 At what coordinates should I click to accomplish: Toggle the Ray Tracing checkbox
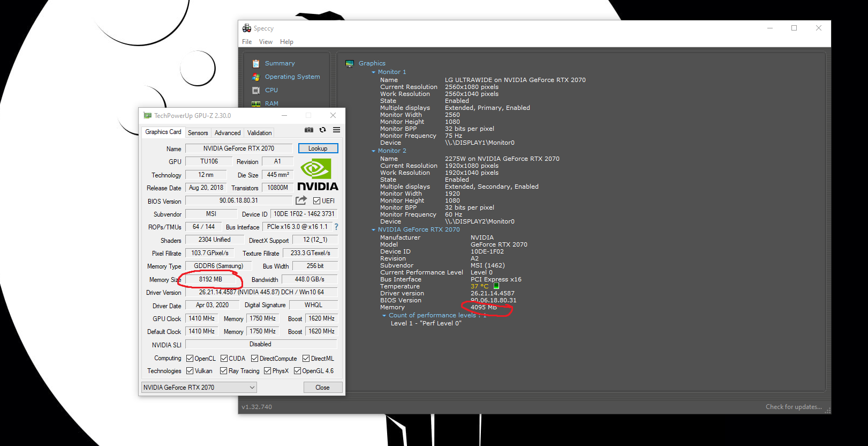(223, 370)
